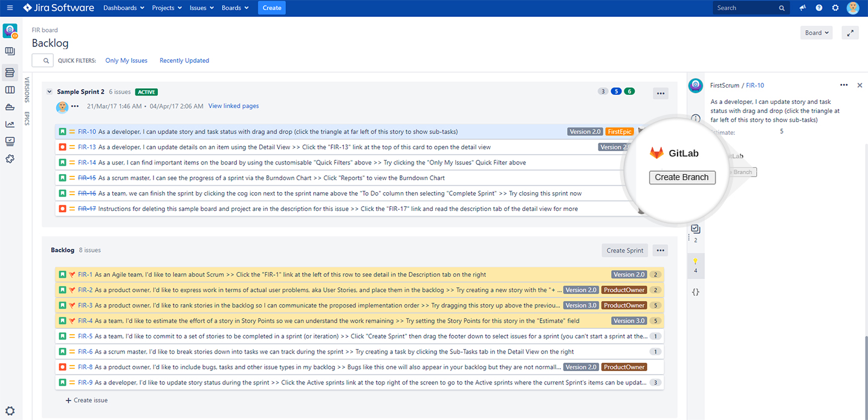Open the hamburger navigation menu

10,8
